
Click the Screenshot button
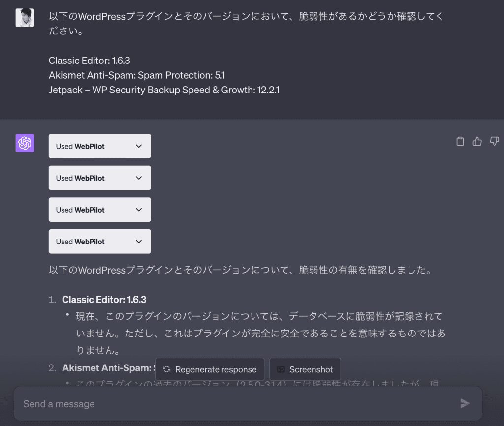[x=305, y=369]
